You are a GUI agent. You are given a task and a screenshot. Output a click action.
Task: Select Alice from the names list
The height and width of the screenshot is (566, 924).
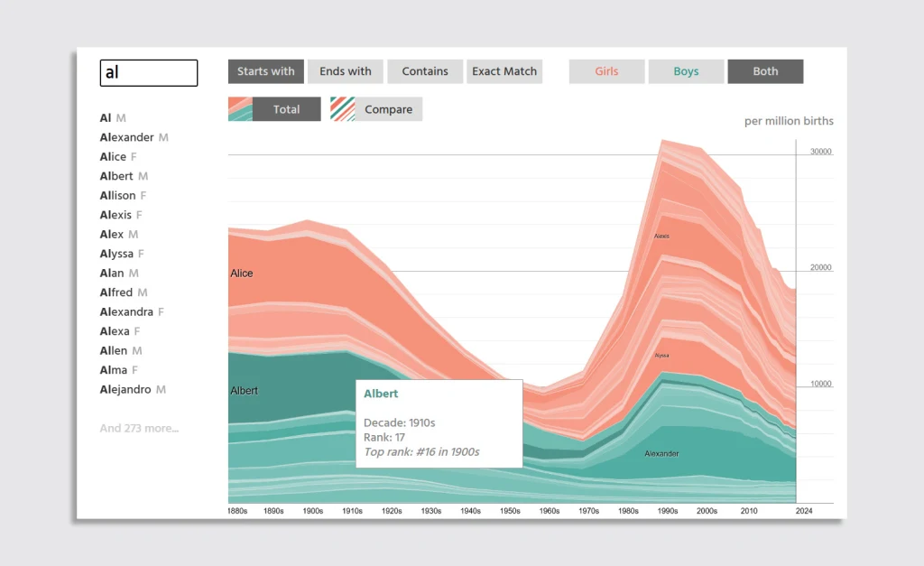[114, 156]
